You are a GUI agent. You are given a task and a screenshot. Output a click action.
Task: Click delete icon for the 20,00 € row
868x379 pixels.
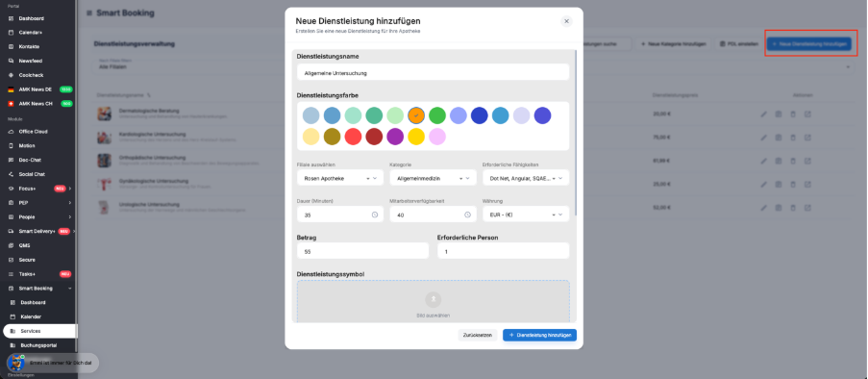[x=792, y=114]
